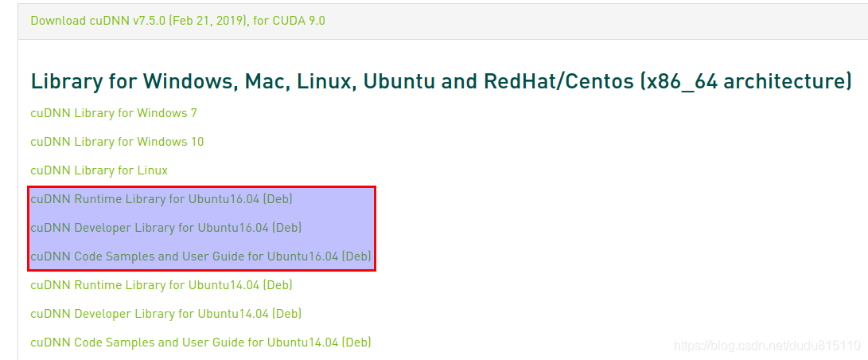This screenshot has height=360, width=868.
Task: Select the highlighted Developer Library Ubuntu16.04 entry
Action: [166, 228]
